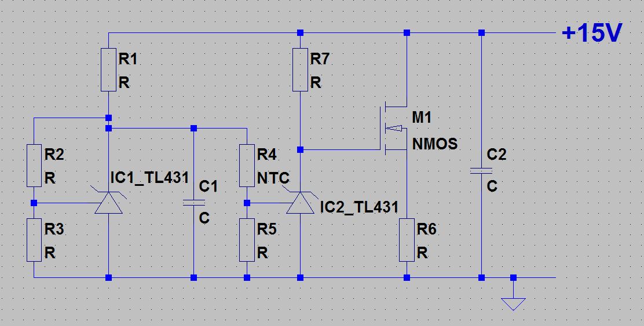This screenshot has width=644, height=326.
Task: Click the +15V net label
Action: [591, 34]
